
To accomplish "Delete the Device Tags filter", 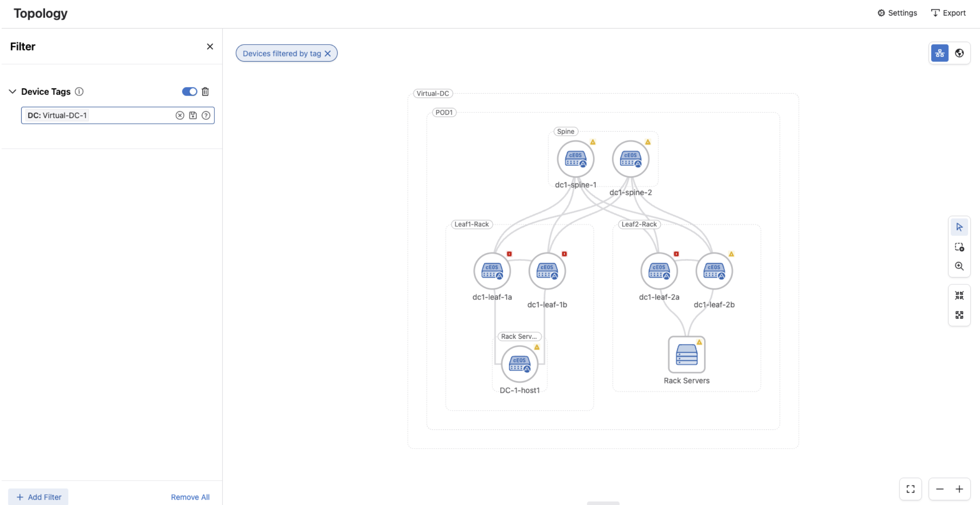I will point(205,92).
